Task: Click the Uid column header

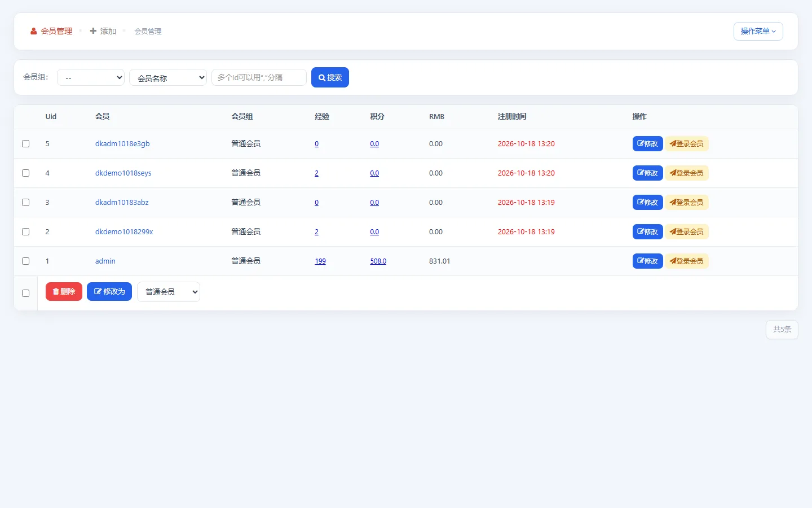Action: 51,117
